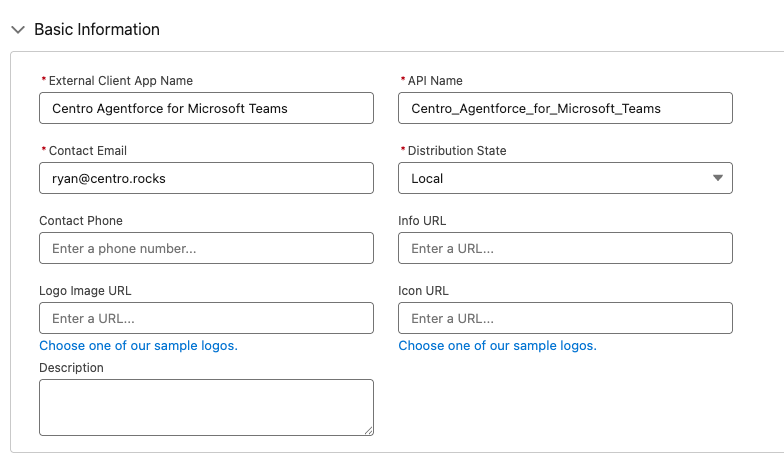The width and height of the screenshot is (784, 456).
Task: Click the Basic Information heading text
Action: tap(97, 30)
